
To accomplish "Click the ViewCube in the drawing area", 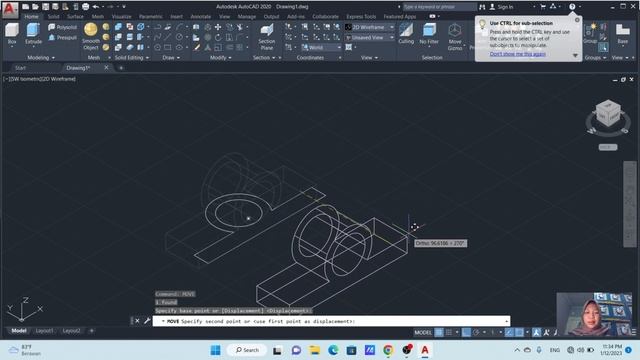I will click(608, 114).
